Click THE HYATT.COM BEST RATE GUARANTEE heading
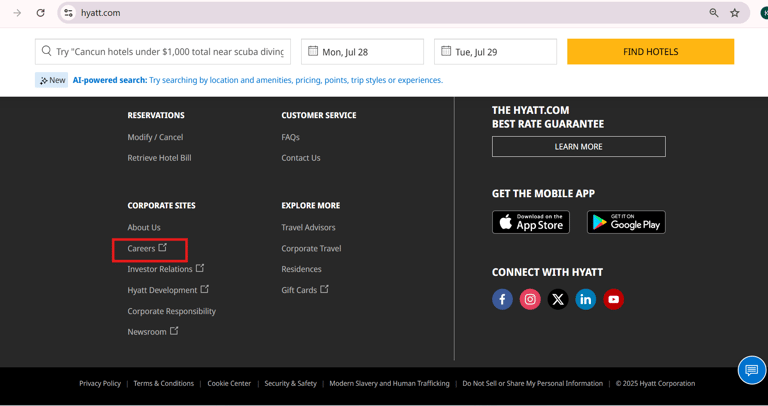Screen dimensions: 768x406 pyautogui.click(x=548, y=117)
